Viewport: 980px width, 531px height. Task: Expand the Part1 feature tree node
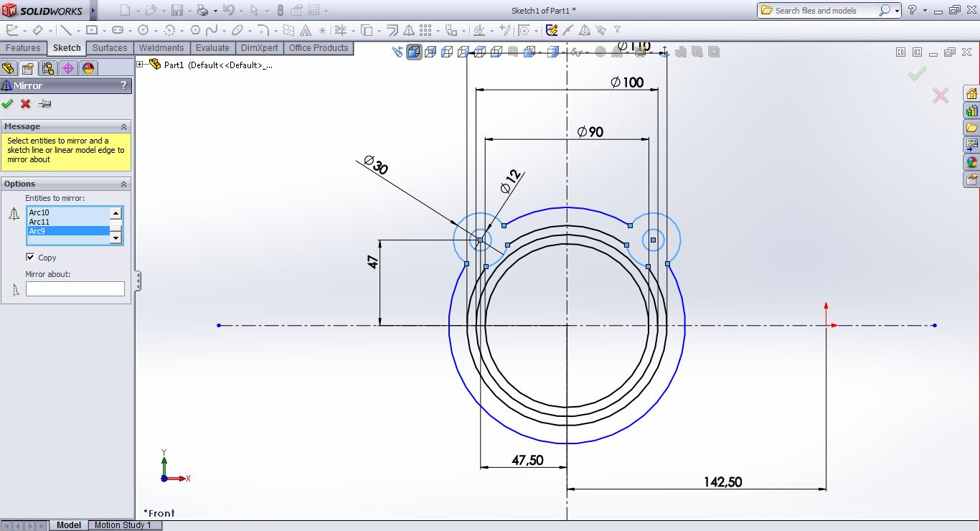(x=140, y=65)
